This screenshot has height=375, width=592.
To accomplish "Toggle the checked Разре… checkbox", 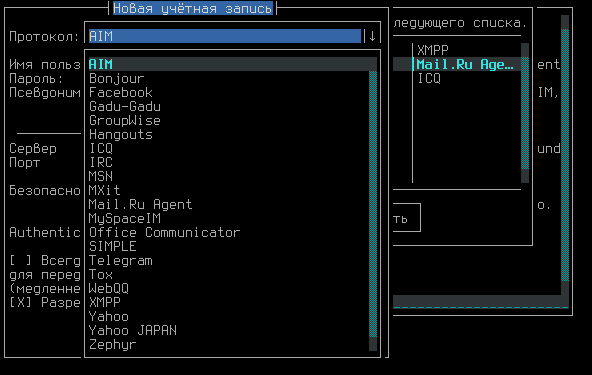I will click(x=21, y=302).
